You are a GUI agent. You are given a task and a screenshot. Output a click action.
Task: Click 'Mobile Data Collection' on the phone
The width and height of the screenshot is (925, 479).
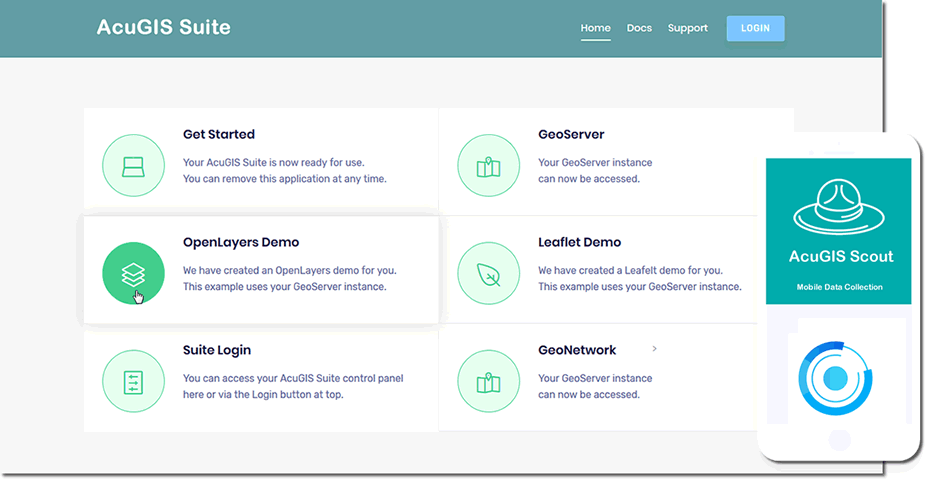(839, 287)
